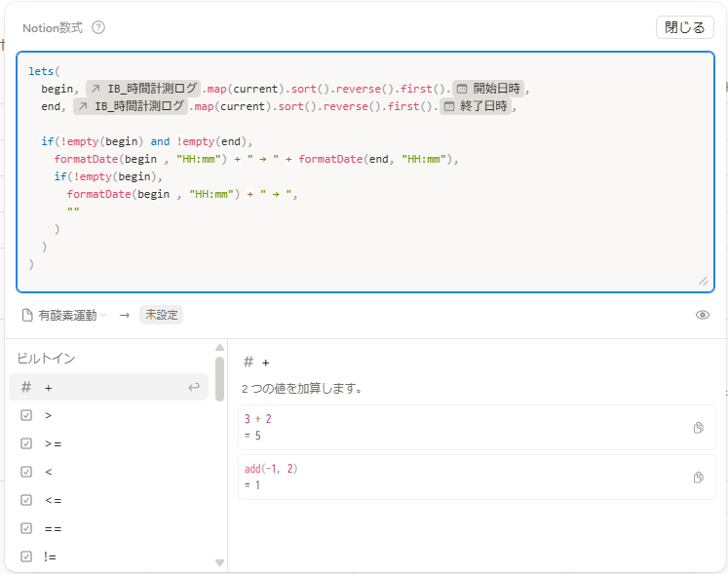Click checkbox icon beside > operator
728x574 pixels.
tap(26, 415)
